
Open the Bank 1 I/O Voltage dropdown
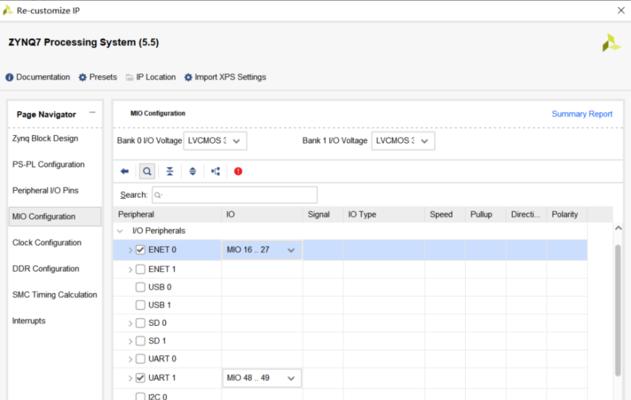403,141
